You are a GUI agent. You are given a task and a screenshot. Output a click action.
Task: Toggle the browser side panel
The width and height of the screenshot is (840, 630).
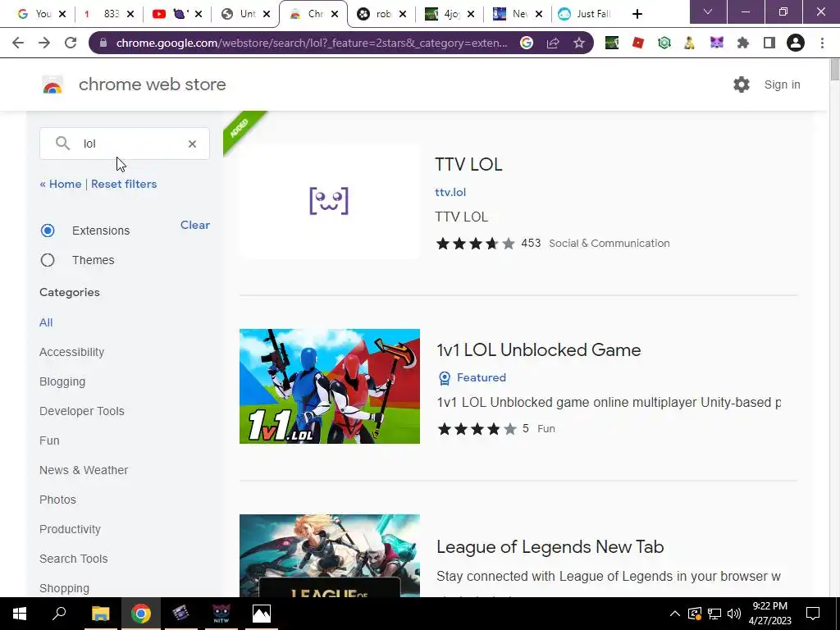coord(769,43)
